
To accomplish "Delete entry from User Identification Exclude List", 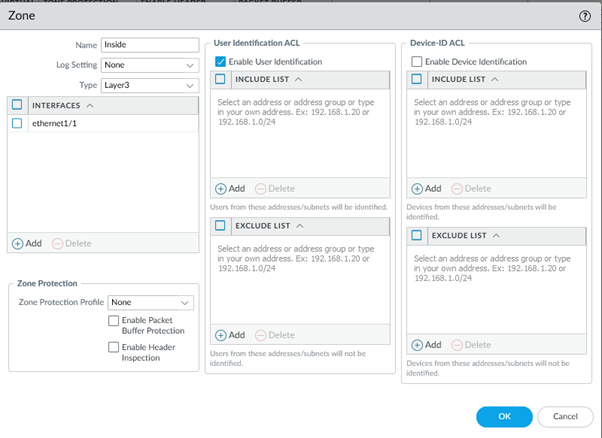I will coord(275,335).
